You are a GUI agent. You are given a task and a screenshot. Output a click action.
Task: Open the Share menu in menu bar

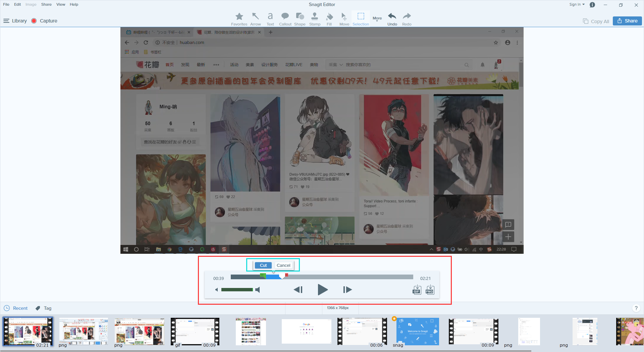click(x=46, y=4)
